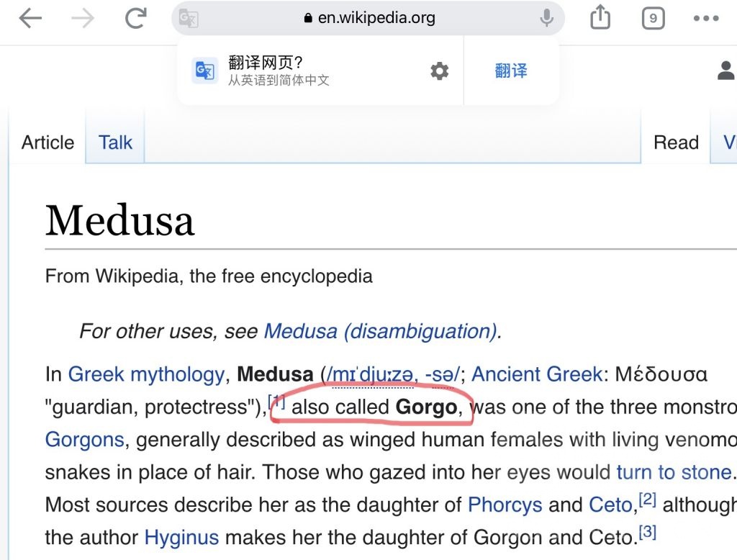The image size is (737, 560).
Task: Tap the 翻译 translate button
Action: click(x=511, y=71)
